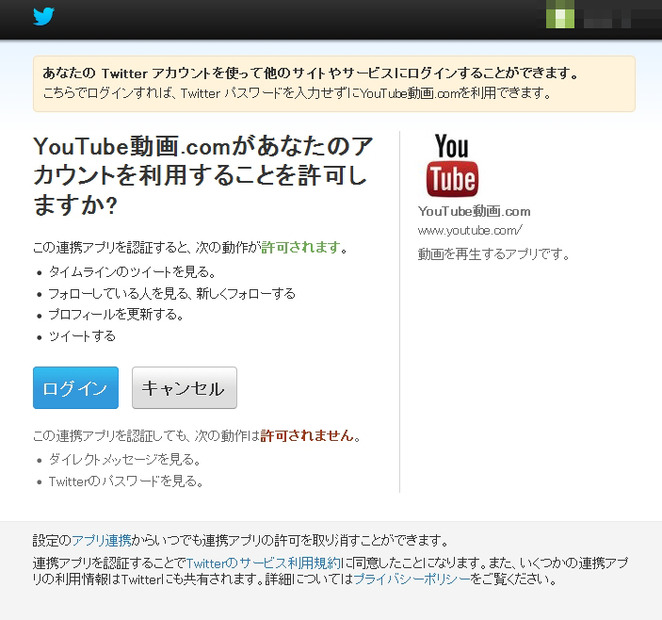Viewport: 662px width, 620px height.
Task: Click bullet Twitterのパスワードを見る。
Action: click(126, 481)
